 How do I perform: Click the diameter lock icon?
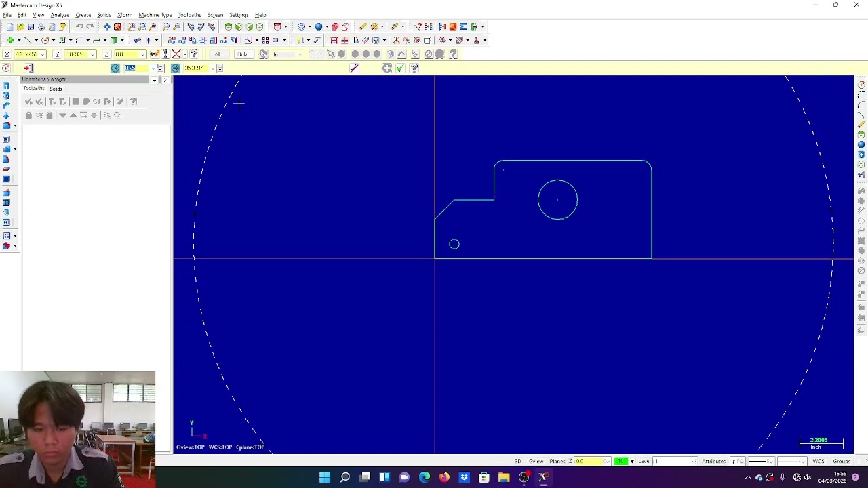[x=175, y=68]
